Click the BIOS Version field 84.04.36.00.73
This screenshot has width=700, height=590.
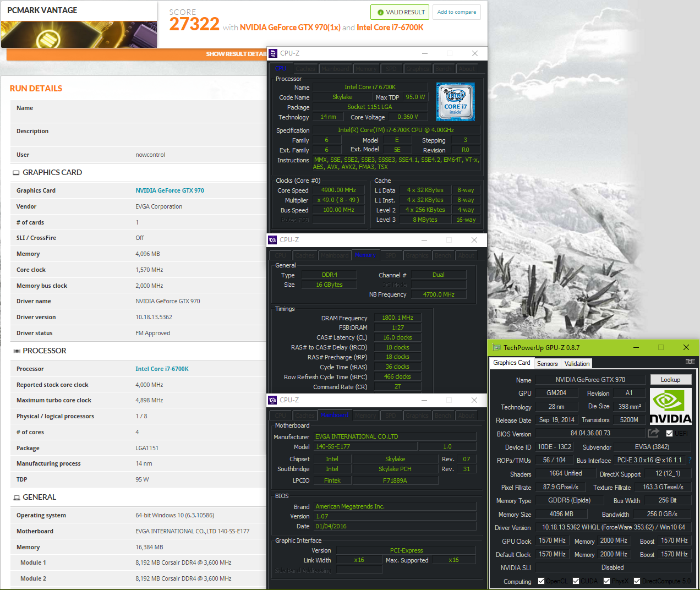[x=590, y=433]
